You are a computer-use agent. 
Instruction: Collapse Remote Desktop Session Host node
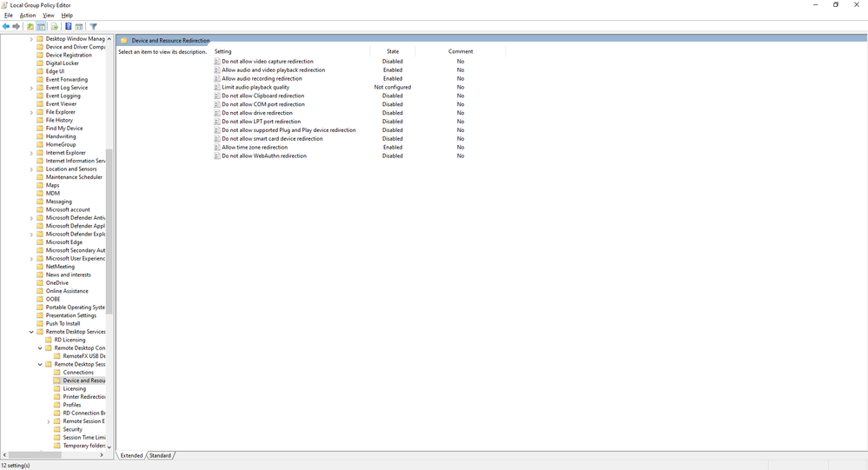point(40,364)
